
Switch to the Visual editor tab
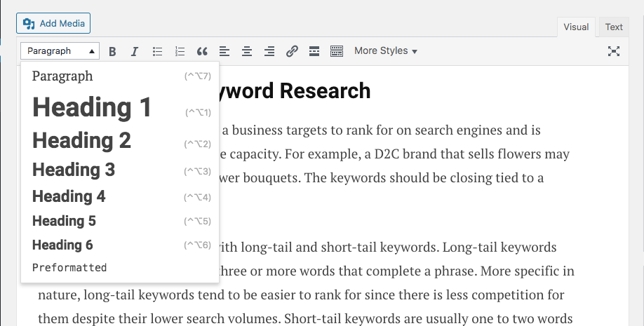pos(576,27)
